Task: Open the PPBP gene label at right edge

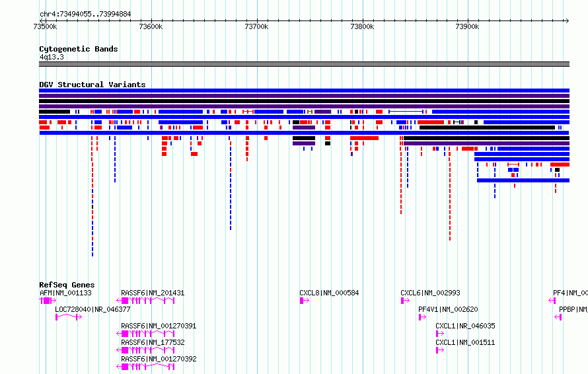Action: pos(573,309)
